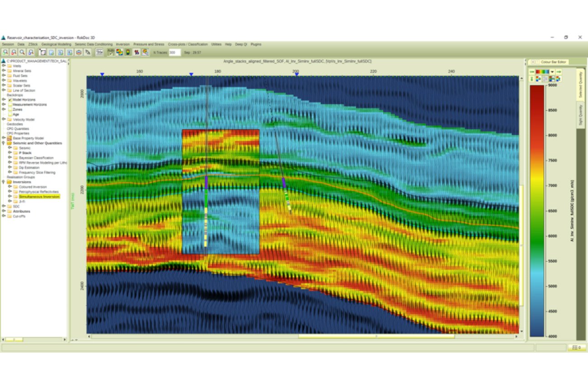Image resolution: width=588 pixels, height=387 pixels.
Task: Collapse the Inversions tree branch
Action: (3, 182)
